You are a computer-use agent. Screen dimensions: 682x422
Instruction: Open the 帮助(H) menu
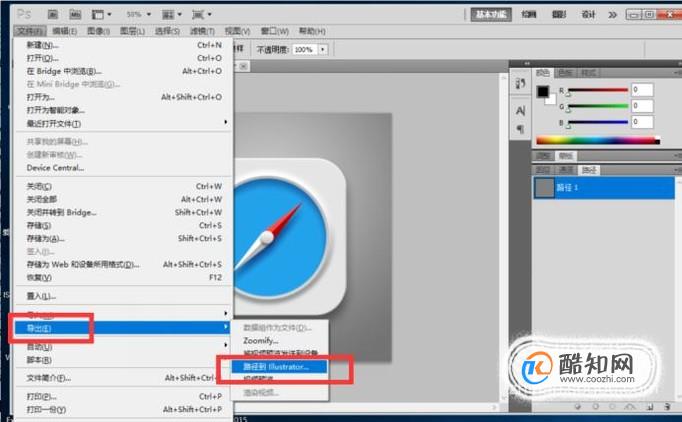pos(312,31)
